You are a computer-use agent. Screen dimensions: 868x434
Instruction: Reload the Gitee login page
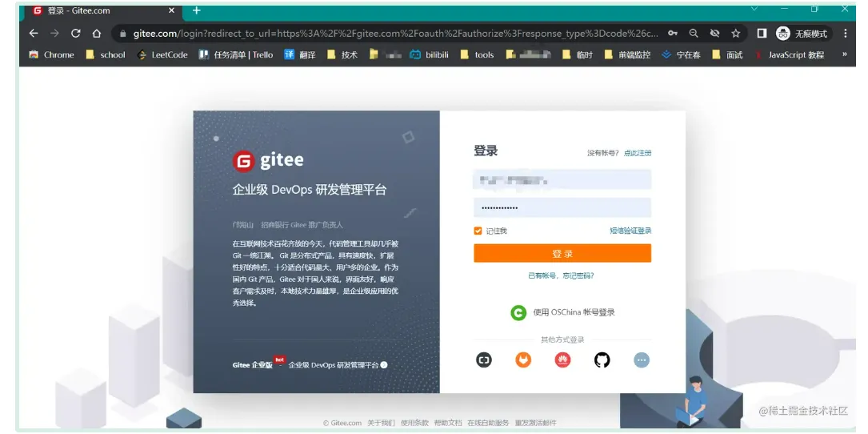point(76,34)
